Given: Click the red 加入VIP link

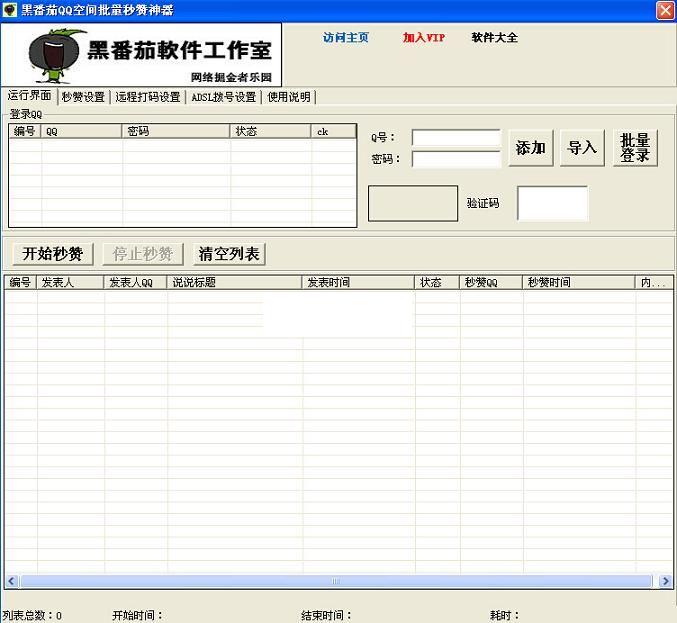Looking at the screenshot, I should 424,38.
